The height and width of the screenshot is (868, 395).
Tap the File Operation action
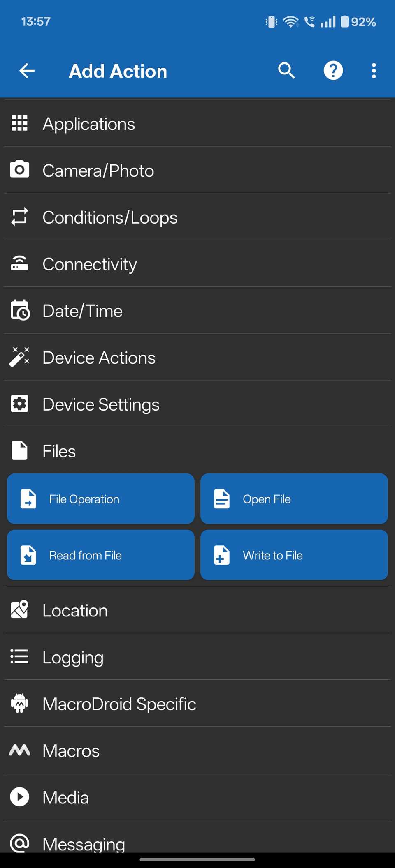click(100, 499)
